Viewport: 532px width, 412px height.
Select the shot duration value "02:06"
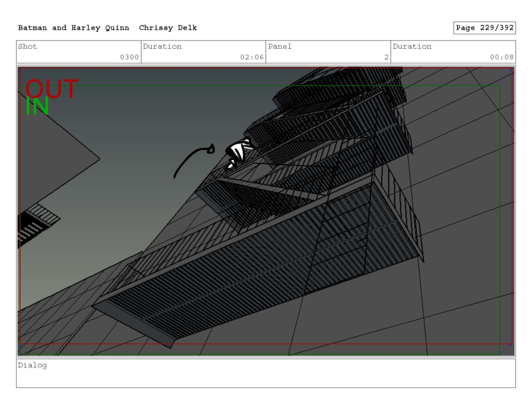coord(252,57)
